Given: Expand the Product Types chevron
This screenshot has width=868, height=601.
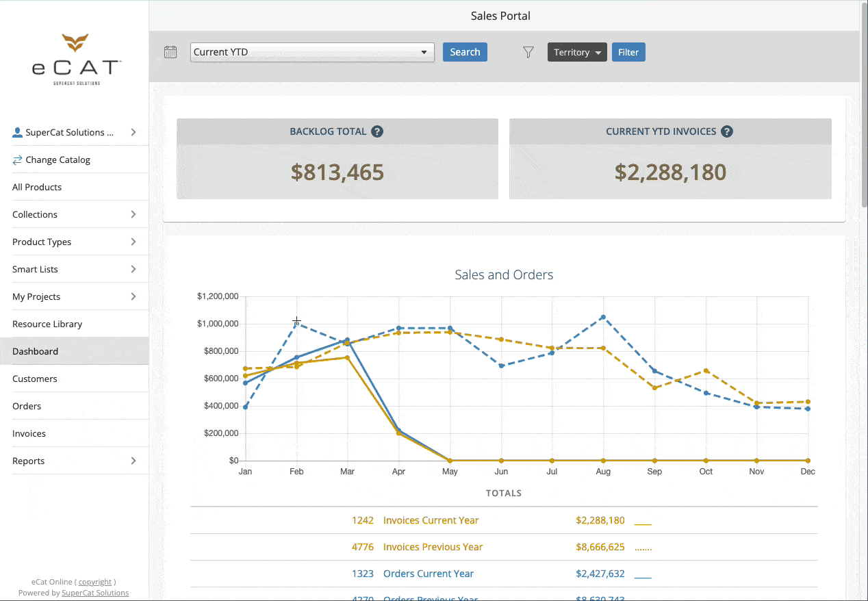Looking at the screenshot, I should point(133,242).
